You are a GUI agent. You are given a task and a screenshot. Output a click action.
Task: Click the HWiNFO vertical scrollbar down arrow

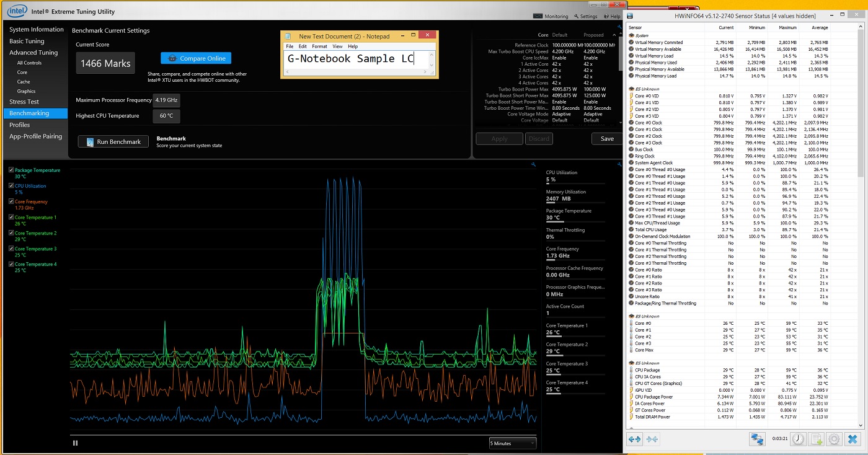(x=861, y=425)
